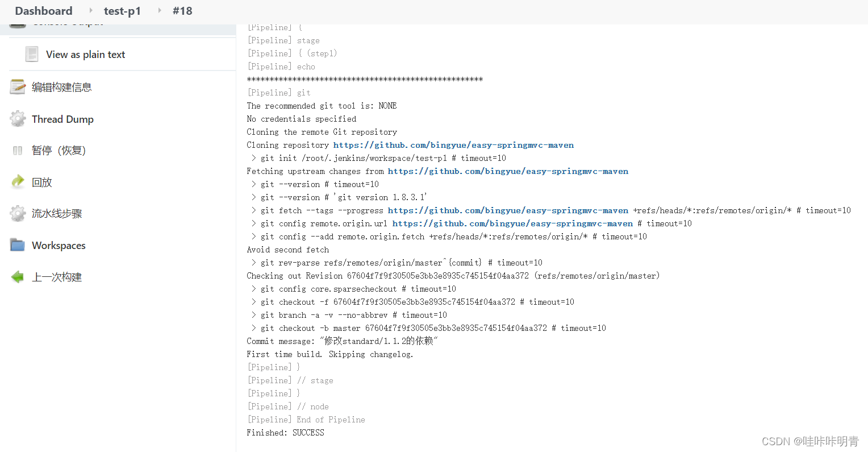Click the gear icon beside Thread Dump
Viewport: 868px width, 452px height.
pos(18,119)
